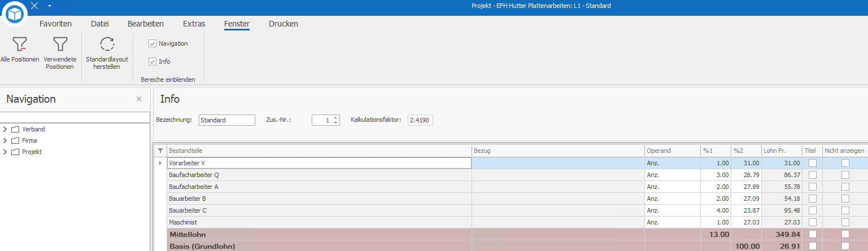The width and height of the screenshot is (868, 251).
Task: Tick Nicht anzeigen for Maschinist
Action: (x=845, y=222)
